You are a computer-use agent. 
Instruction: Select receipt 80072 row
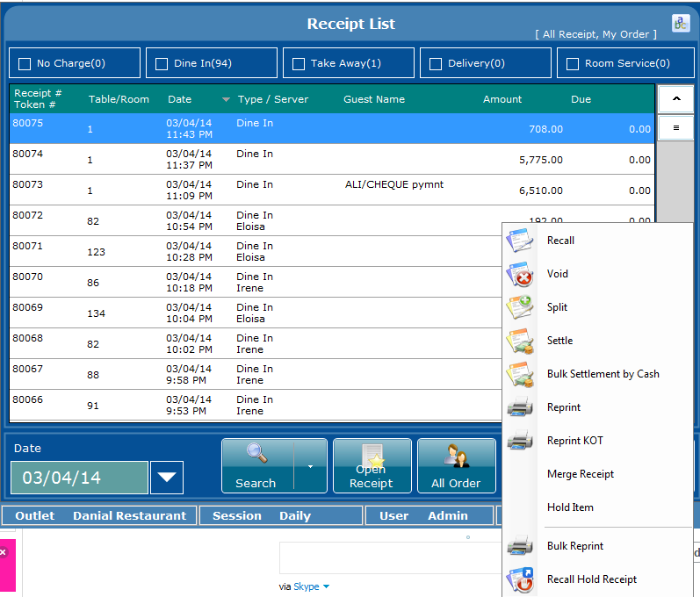(x=256, y=221)
